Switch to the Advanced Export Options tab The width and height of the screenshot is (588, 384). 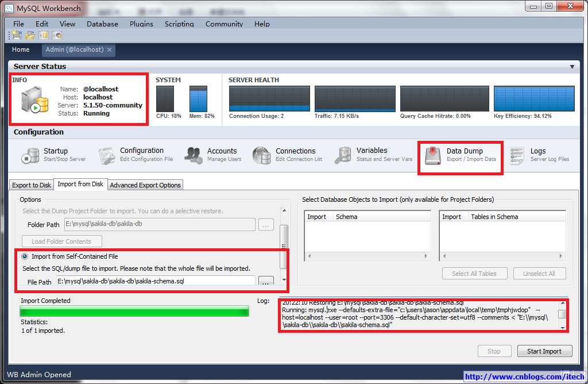(145, 185)
